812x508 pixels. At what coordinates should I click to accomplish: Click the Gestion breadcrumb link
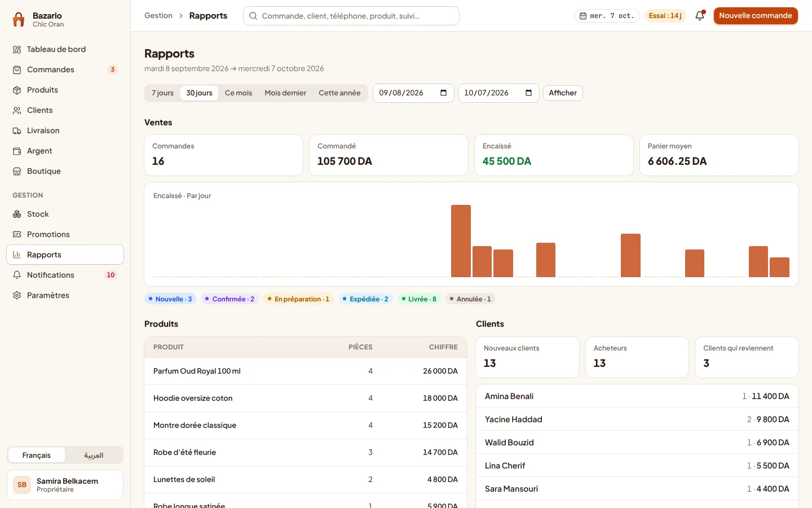coord(158,16)
